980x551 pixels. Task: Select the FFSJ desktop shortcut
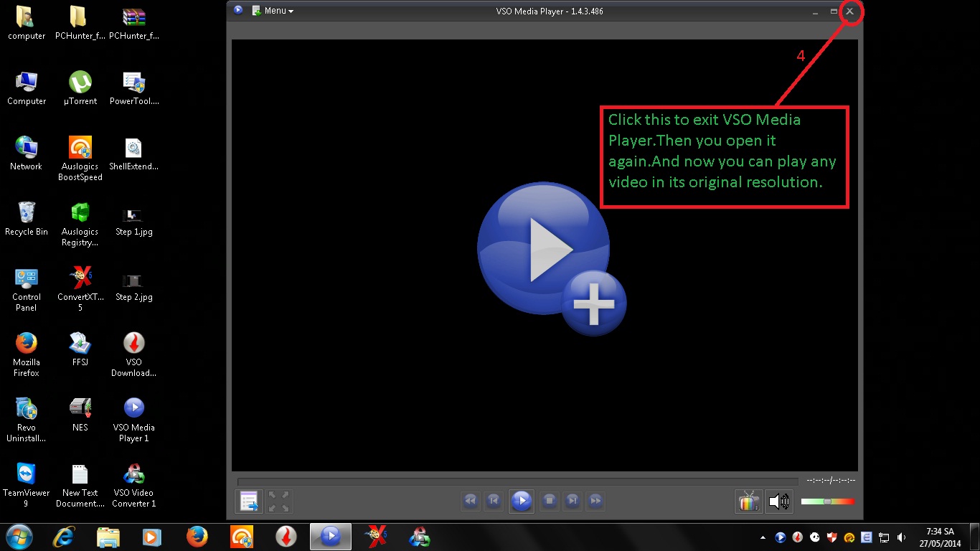coord(80,349)
